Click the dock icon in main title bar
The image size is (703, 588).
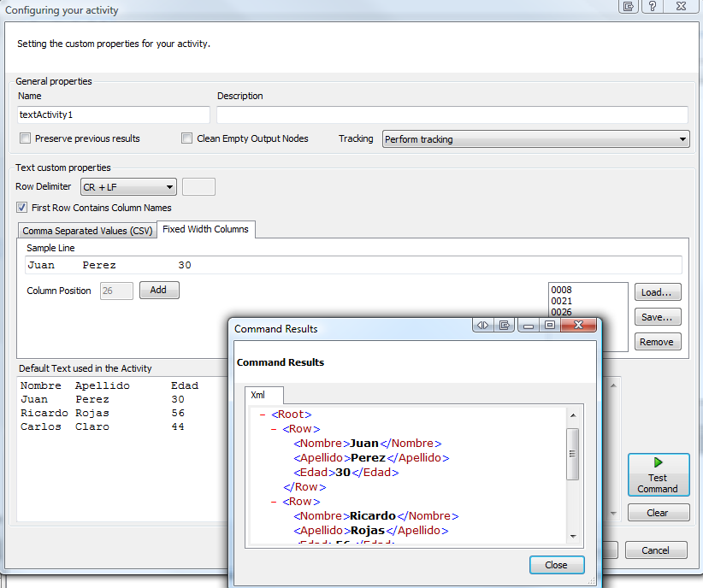pos(629,6)
